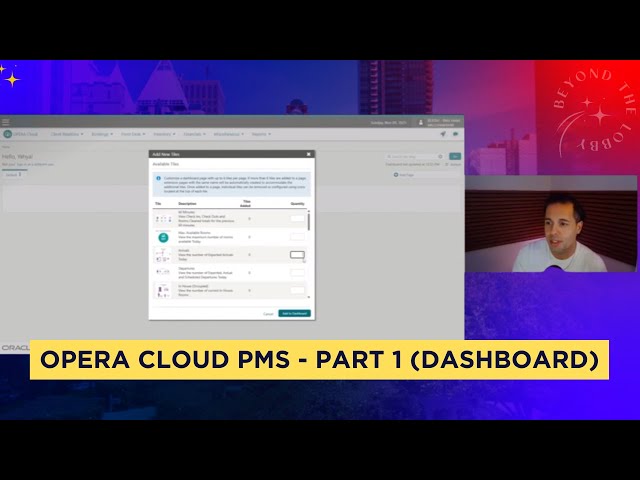Open the hamburger menu icon
This screenshot has width=640, height=480.
(6, 122)
